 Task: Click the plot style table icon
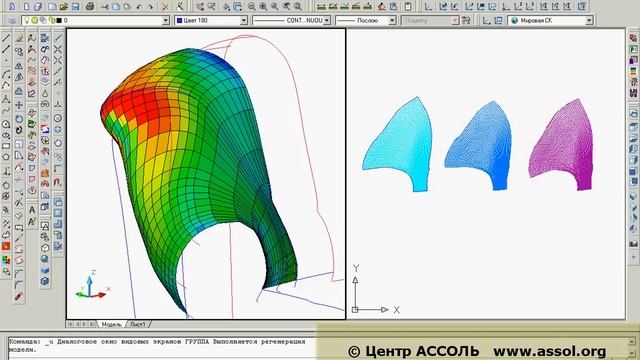[466, 20]
